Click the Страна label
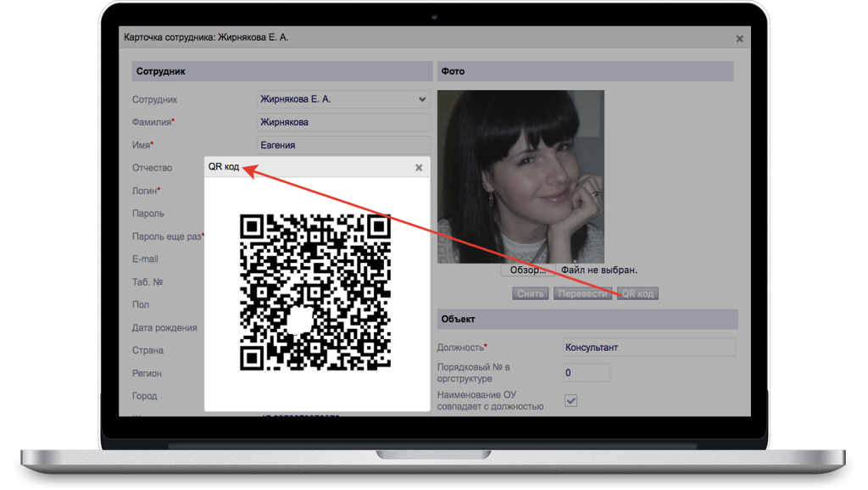This screenshot has width=868, height=490. tap(147, 350)
